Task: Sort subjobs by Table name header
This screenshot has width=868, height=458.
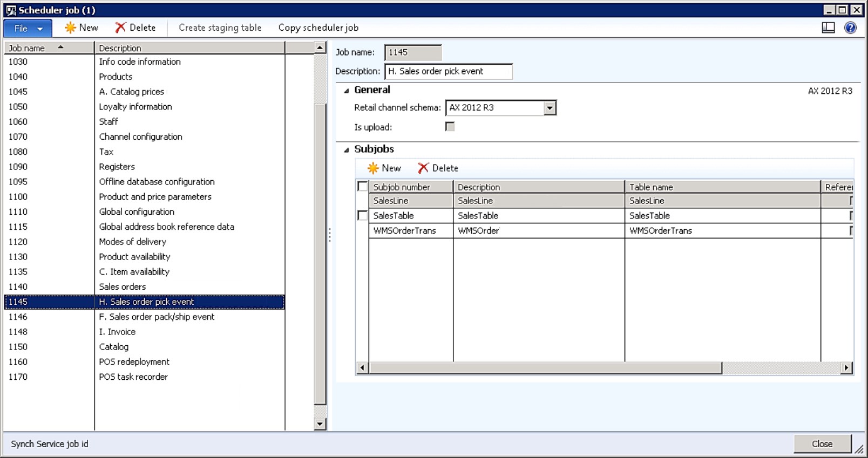Action: 723,187
